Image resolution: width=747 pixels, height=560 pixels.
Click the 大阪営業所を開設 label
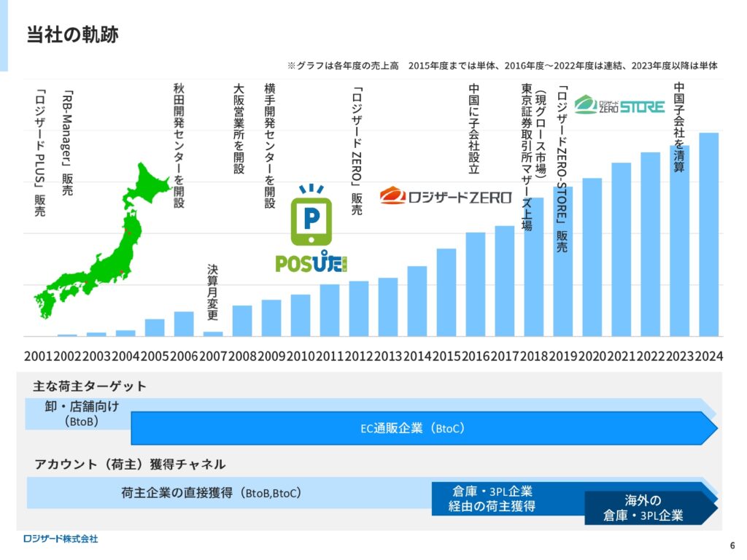pyautogui.click(x=239, y=129)
